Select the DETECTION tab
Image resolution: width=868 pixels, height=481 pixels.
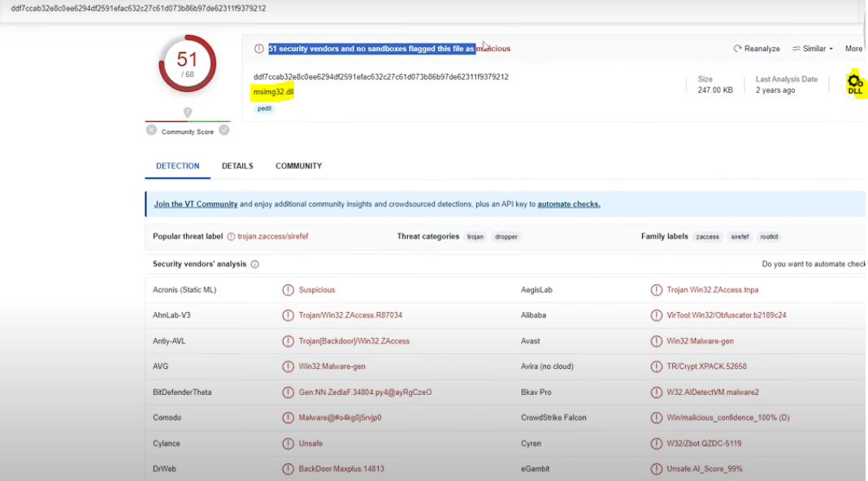point(177,166)
